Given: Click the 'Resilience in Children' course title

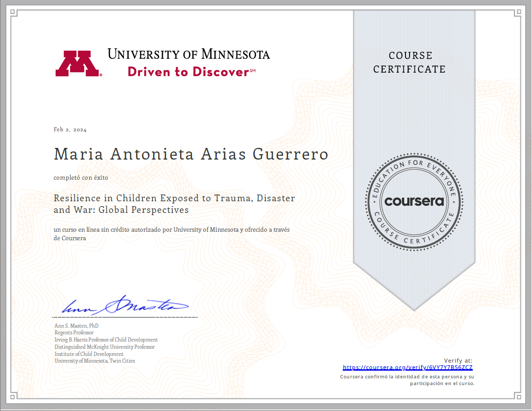Looking at the screenshot, I should point(174,204).
